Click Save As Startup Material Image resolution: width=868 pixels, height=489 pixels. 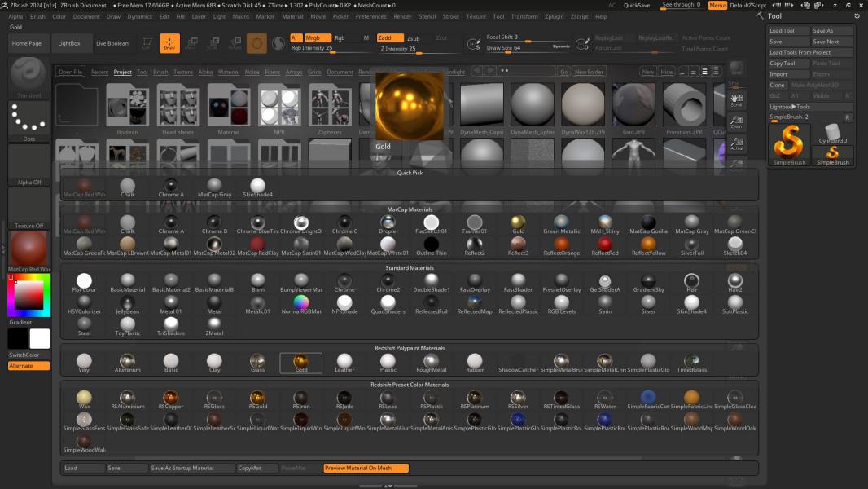point(191,468)
